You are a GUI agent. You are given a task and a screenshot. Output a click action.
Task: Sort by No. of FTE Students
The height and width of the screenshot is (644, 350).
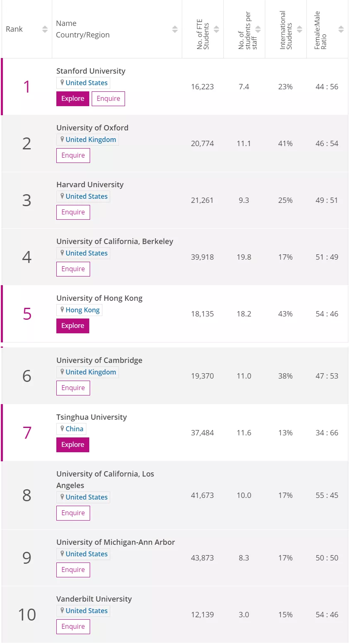[216, 29]
